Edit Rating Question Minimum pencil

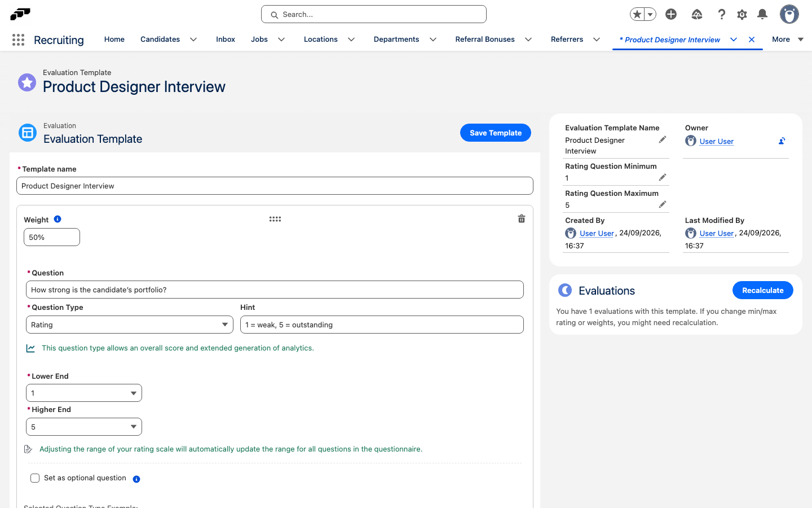(x=663, y=177)
